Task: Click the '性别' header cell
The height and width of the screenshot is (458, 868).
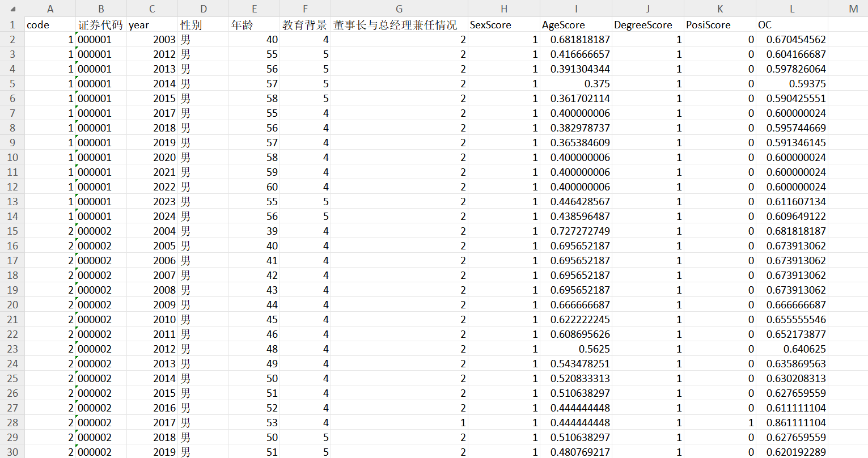Action: click(x=203, y=25)
